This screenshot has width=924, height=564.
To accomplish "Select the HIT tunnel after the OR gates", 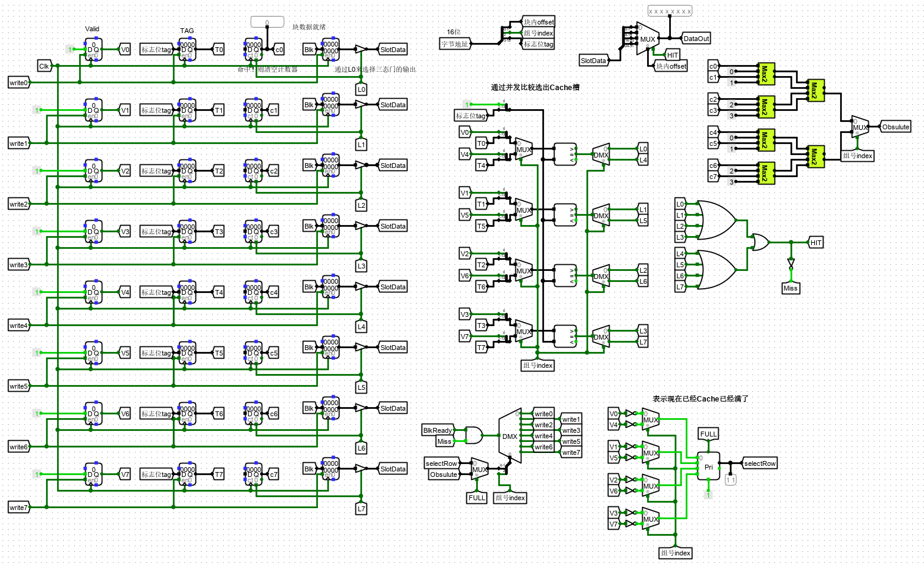I will pos(816,243).
